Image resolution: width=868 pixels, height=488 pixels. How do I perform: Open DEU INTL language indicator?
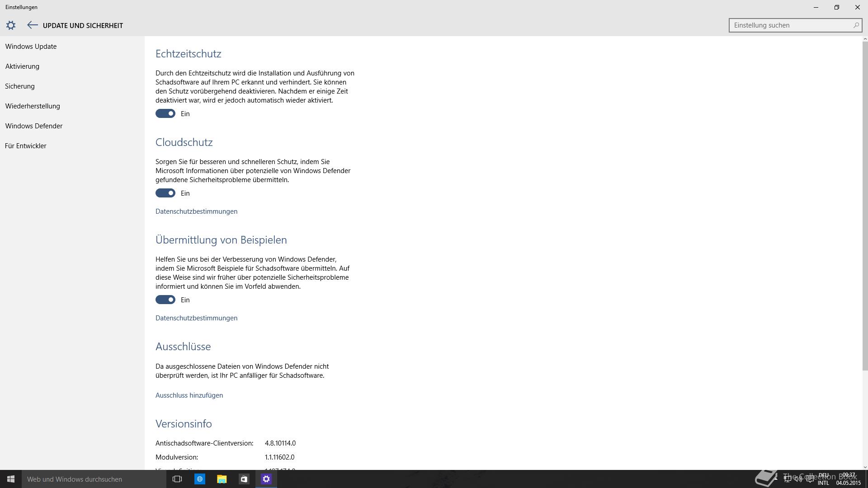(x=823, y=479)
